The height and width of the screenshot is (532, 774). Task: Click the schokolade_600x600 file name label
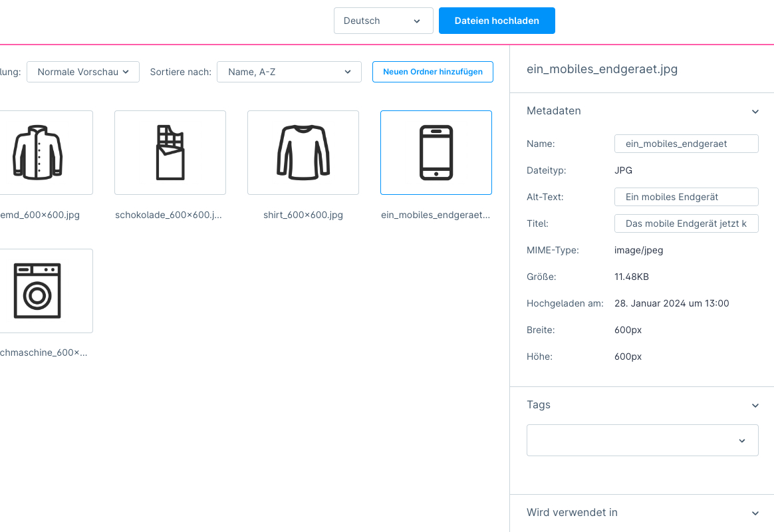pyautogui.click(x=168, y=215)
